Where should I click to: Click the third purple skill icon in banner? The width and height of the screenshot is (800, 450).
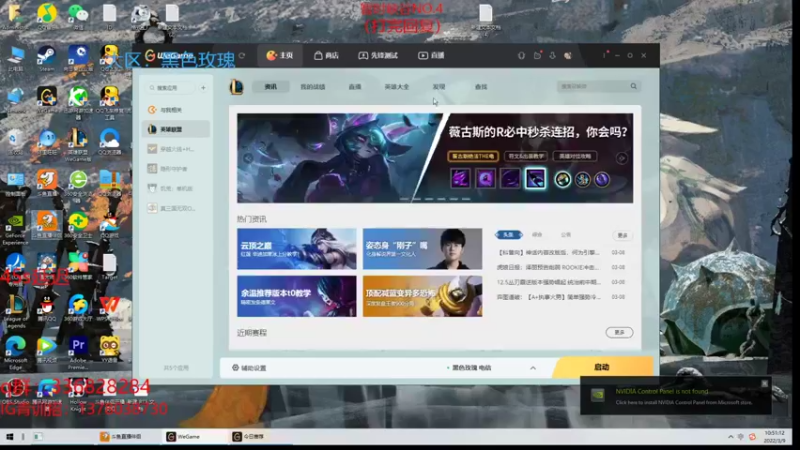[510, 179]
